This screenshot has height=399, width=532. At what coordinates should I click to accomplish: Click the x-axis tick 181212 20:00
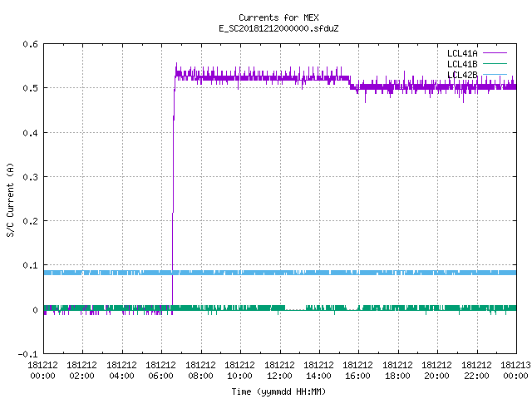(436, 370)
